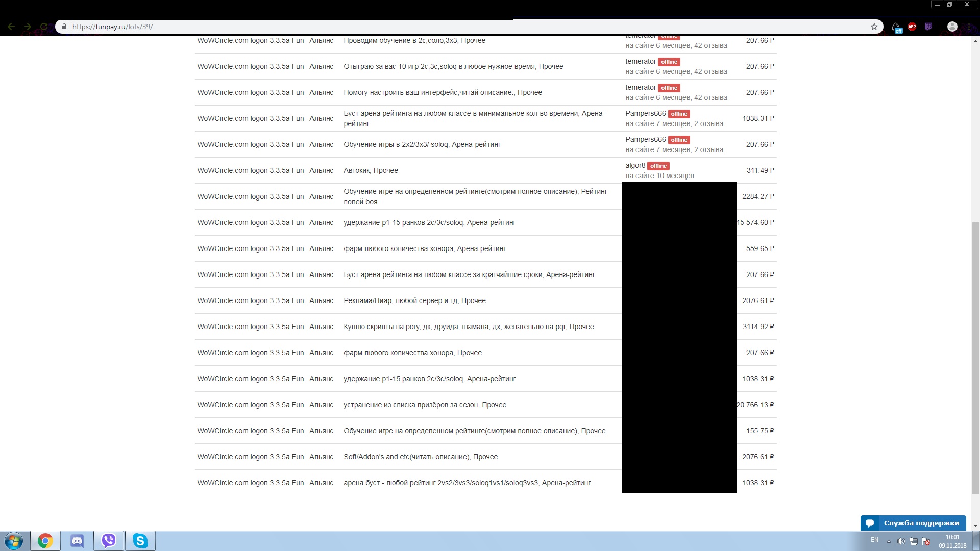Open the Windows Start menu

pos(14,541)
